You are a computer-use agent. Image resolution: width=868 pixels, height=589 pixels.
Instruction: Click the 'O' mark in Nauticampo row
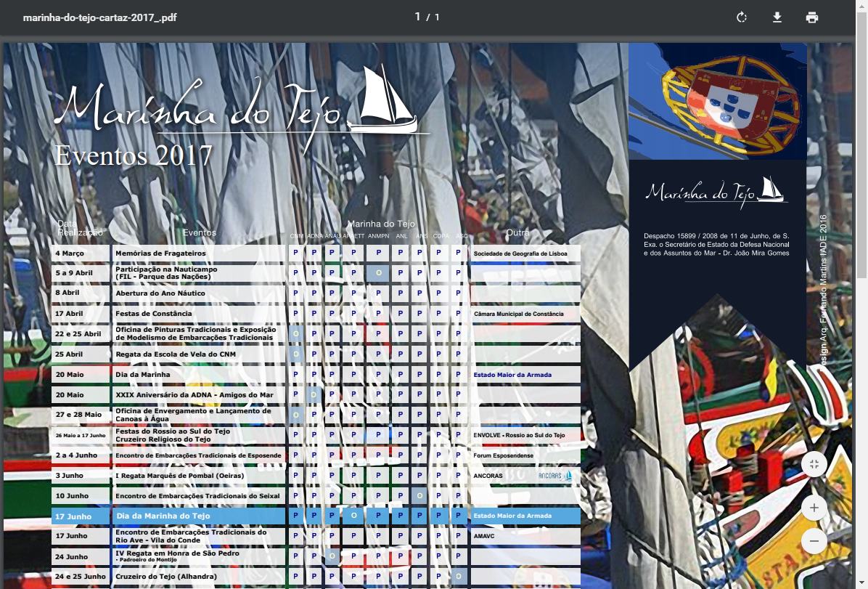pyautogui.click(x=379, y=272)
